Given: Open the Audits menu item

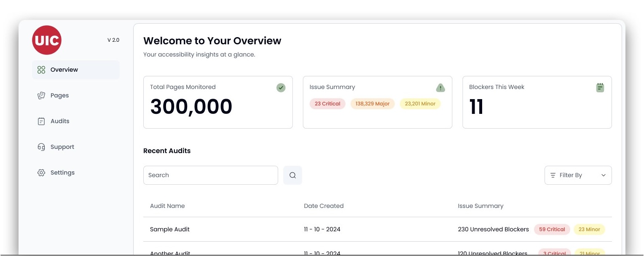Looking at the screenshot, I should tap(76, 121).
